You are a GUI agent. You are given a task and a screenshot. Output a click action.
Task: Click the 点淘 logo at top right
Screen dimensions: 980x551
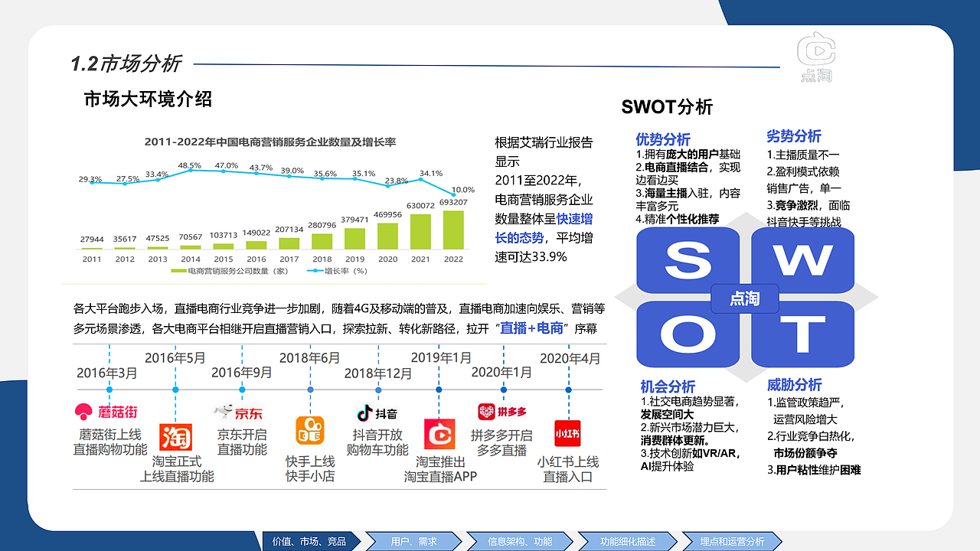click(815, 57)
